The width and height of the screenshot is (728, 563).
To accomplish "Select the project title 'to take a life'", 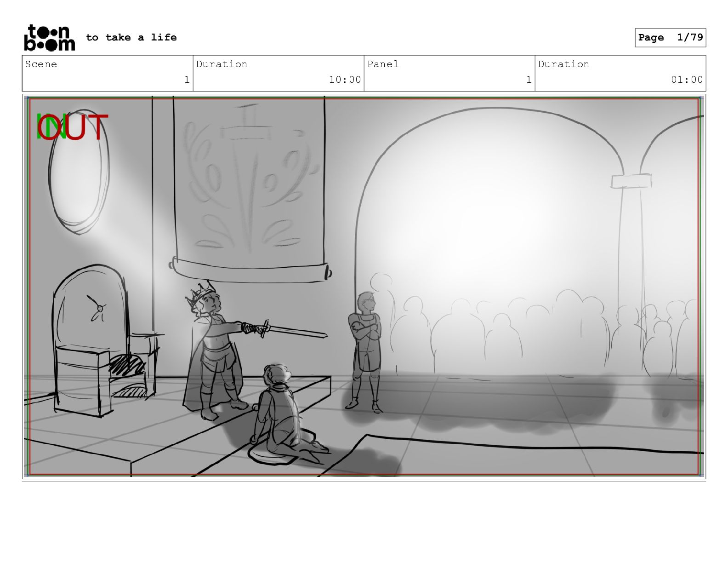I will coord(131,37).
